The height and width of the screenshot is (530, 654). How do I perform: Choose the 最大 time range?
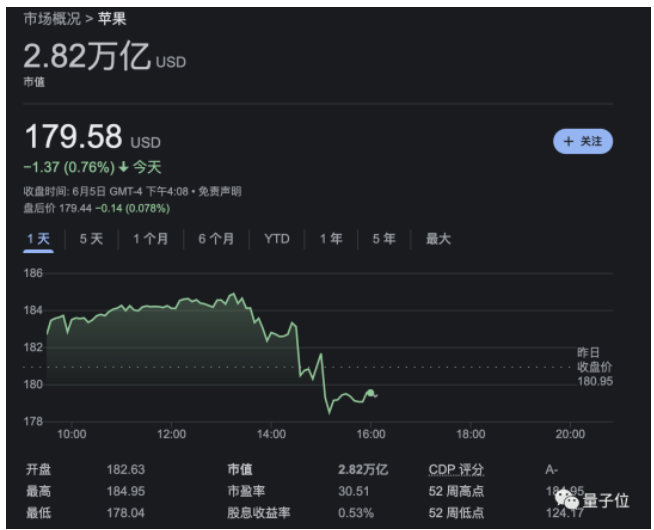coord(438,239)
